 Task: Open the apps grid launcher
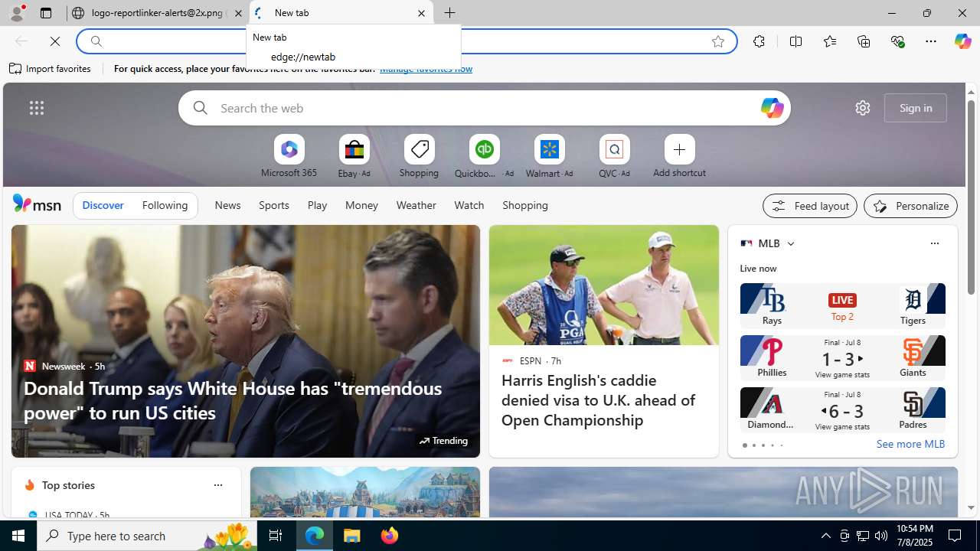tap(37, 108)
